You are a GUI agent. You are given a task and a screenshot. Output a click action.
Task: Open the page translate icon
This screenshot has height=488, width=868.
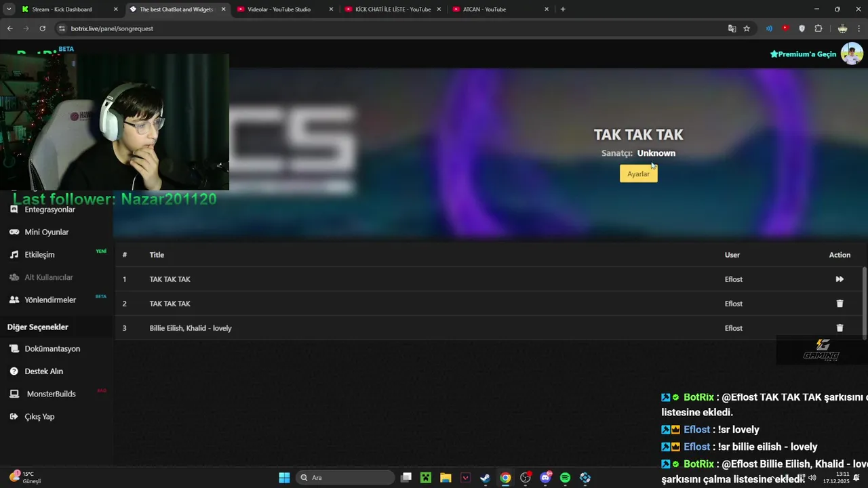[732, 28]
